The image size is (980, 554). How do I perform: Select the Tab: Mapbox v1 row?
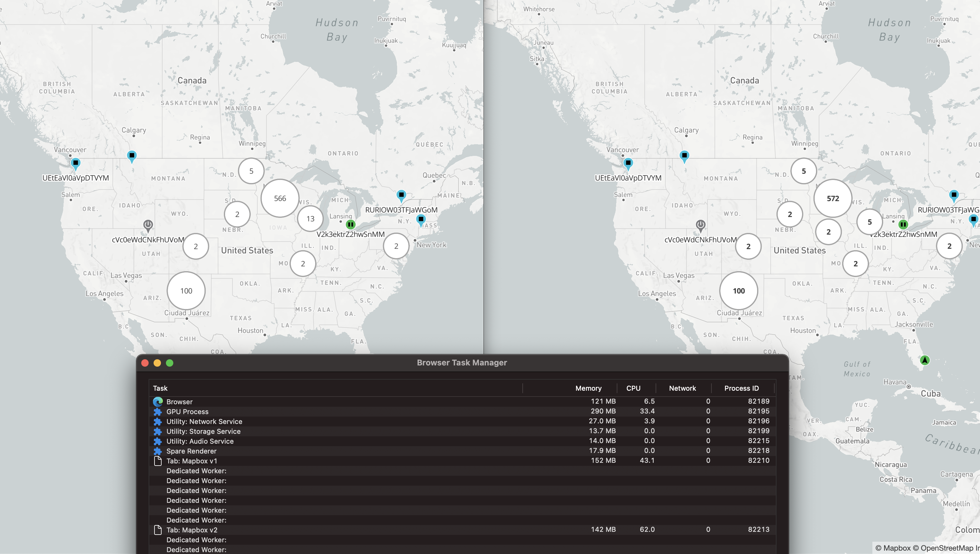(462, 461)
